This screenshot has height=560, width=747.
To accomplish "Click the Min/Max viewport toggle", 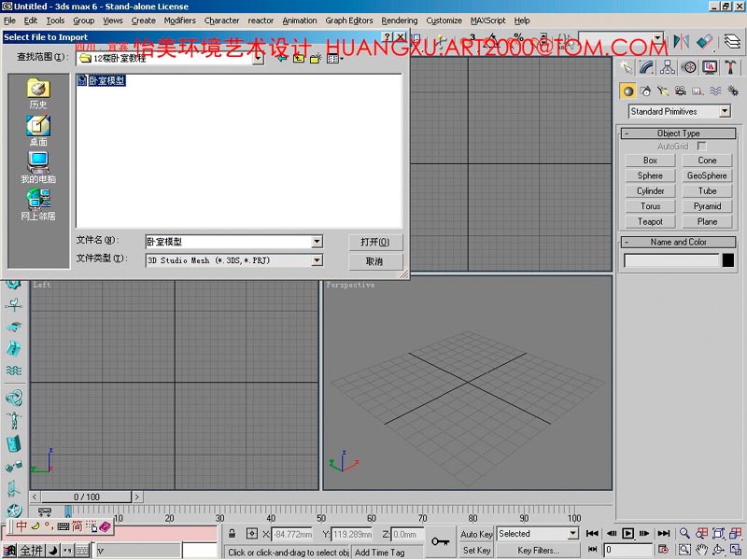I will [x=735, y=550].
